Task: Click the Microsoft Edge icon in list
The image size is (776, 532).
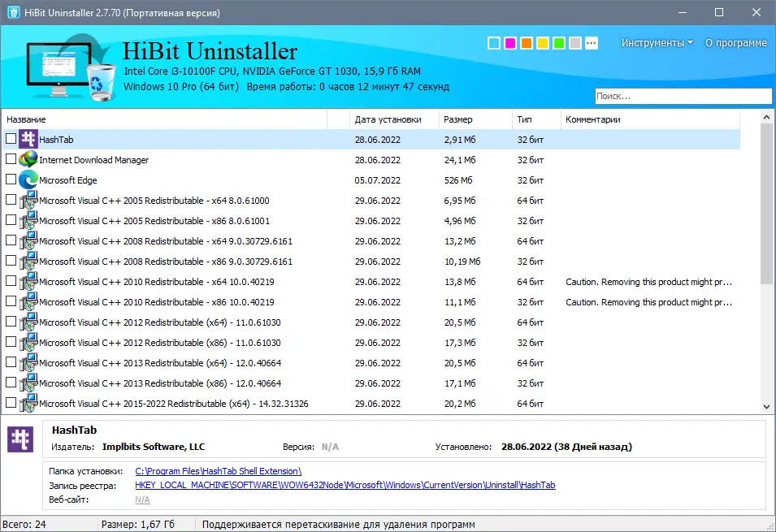Action: 28,179
